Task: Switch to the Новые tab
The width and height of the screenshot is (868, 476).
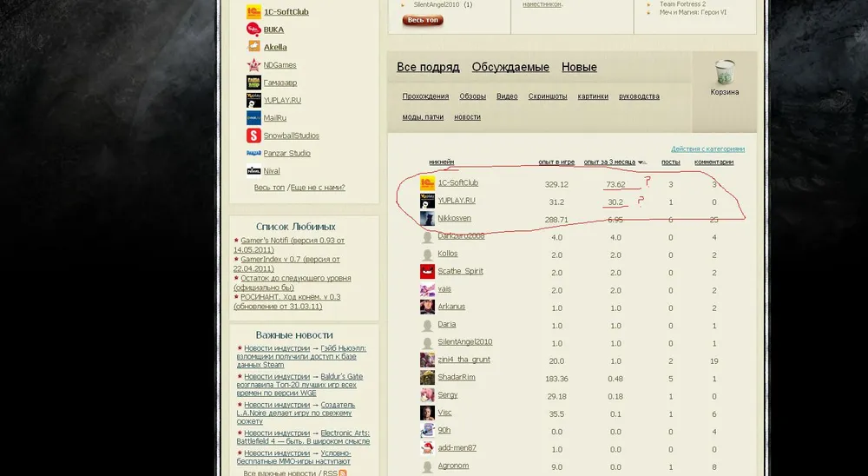Action: pyautogui.click(x=579, y=67)
